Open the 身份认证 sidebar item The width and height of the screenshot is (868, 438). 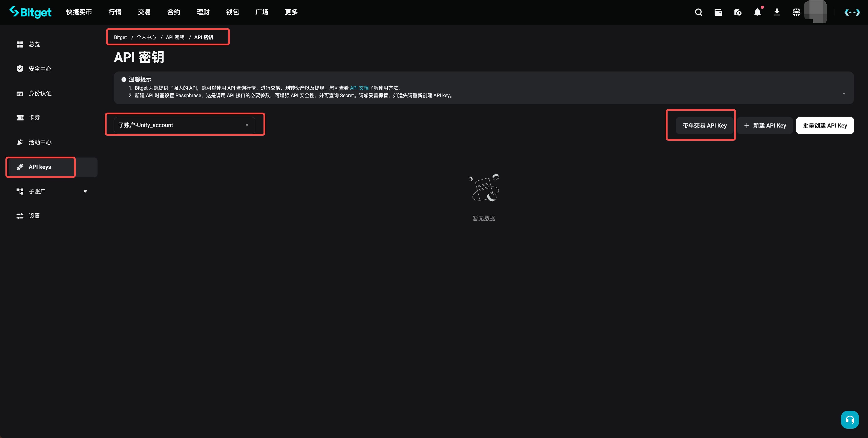[40, 94]
